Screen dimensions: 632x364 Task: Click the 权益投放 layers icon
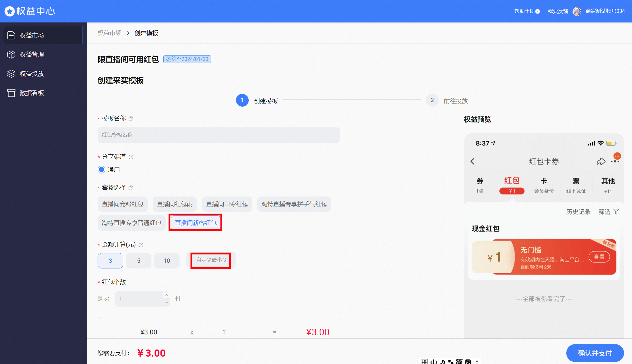pos(11,74)
